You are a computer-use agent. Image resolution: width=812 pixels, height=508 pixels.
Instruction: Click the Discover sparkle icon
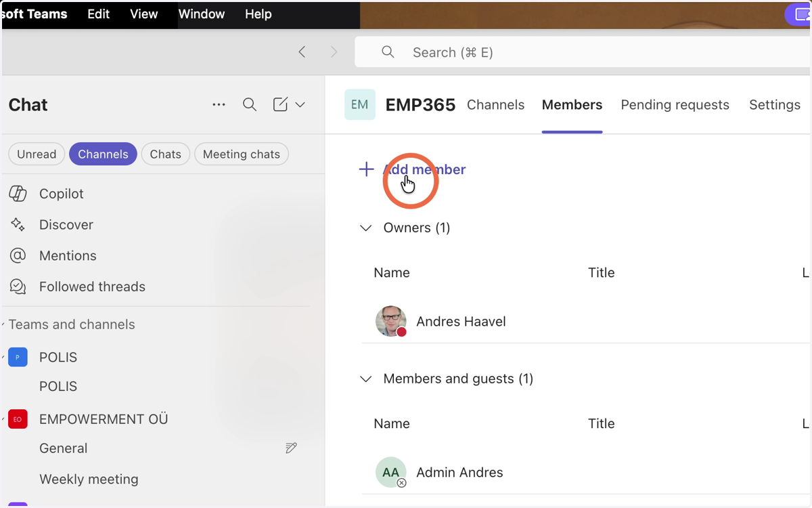point(18,225)
